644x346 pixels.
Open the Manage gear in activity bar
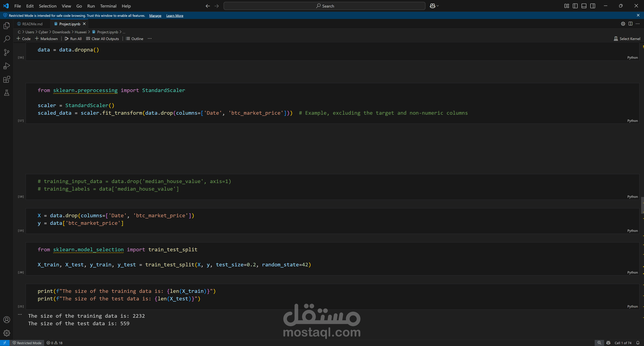7,333
